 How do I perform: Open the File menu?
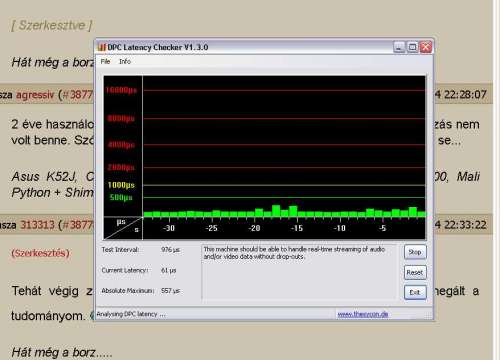[x=105, y=61]
